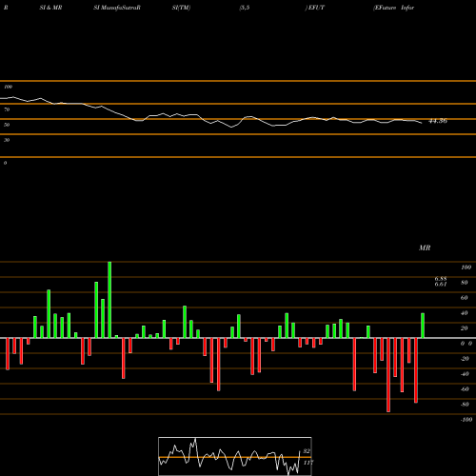Click the 40 label on MR right axis
The image size is (476, 476).
(x=465, y=313)
